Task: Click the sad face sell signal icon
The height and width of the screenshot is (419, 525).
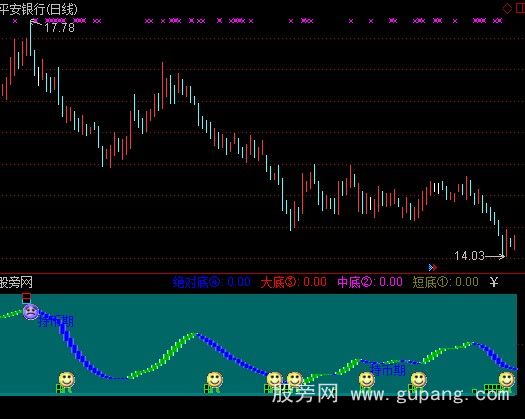Action: (31, 312)
